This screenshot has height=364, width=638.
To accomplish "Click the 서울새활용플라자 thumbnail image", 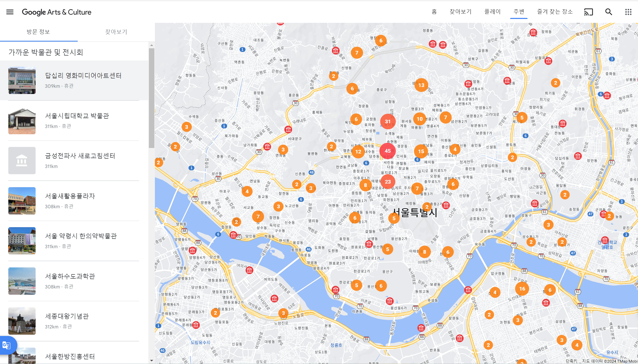I will click(22, 201).
